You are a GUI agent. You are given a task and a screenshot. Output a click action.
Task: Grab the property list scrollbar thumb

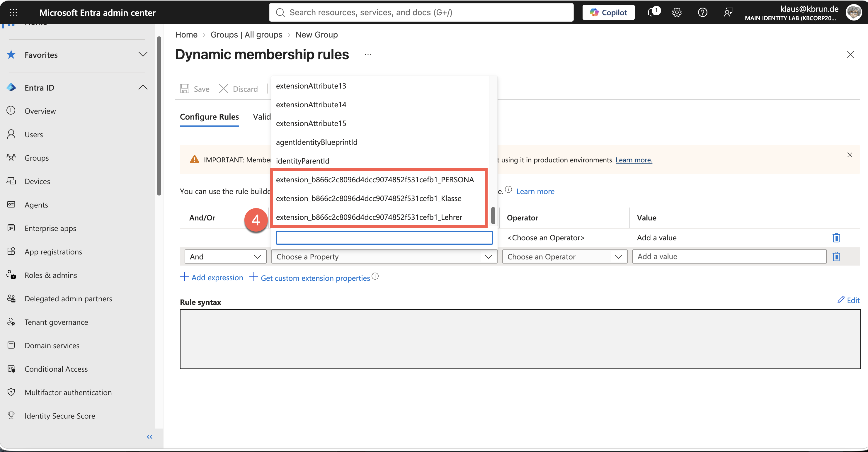[493, 215]
